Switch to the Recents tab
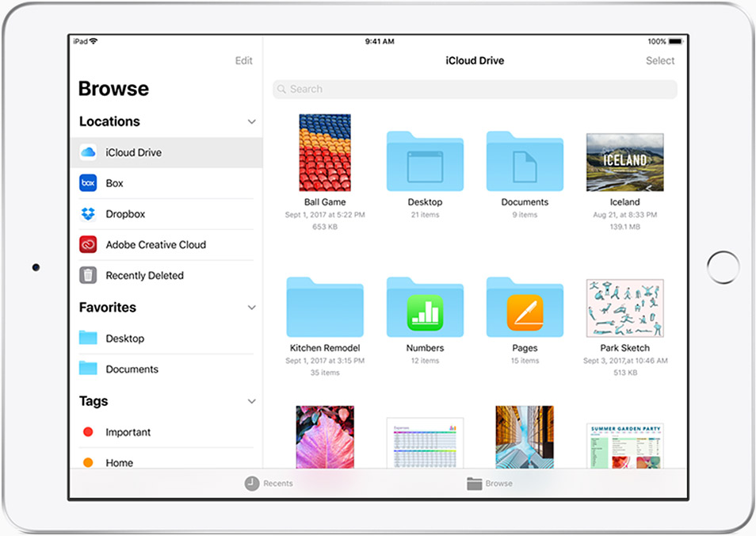 (269, 484)
